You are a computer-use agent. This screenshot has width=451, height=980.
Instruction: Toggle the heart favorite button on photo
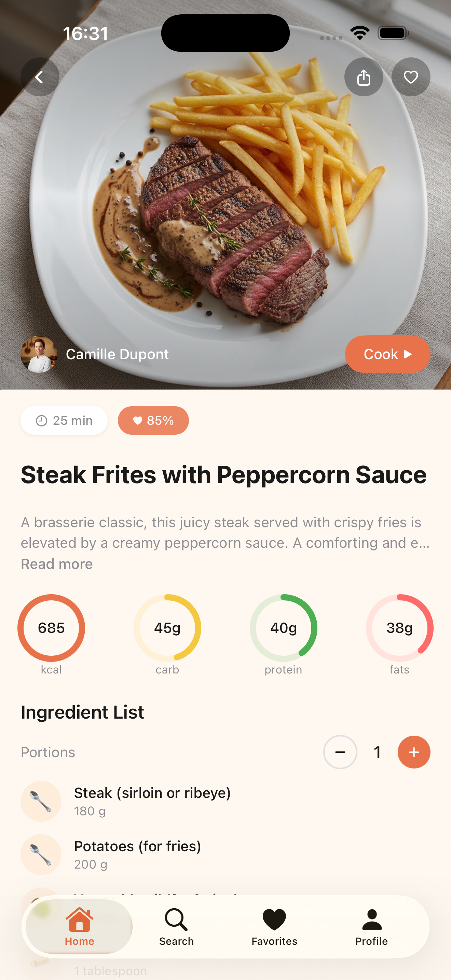coord(411,77)
